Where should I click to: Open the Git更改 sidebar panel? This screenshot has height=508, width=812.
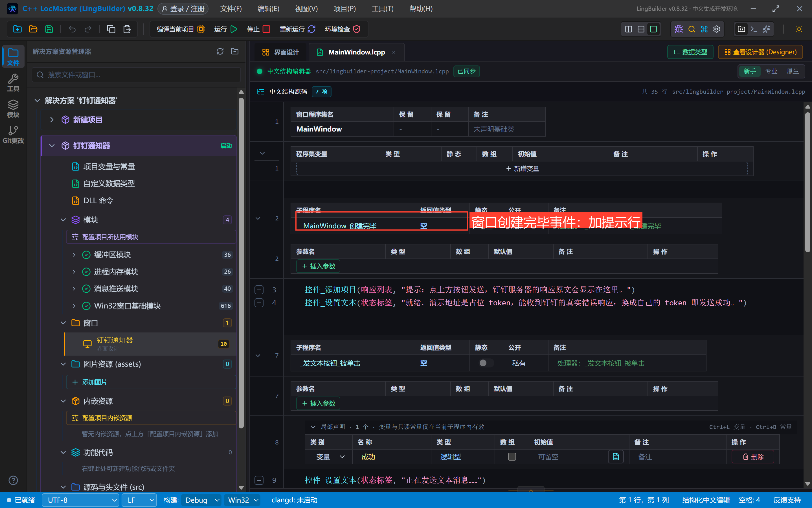[13, 134]
